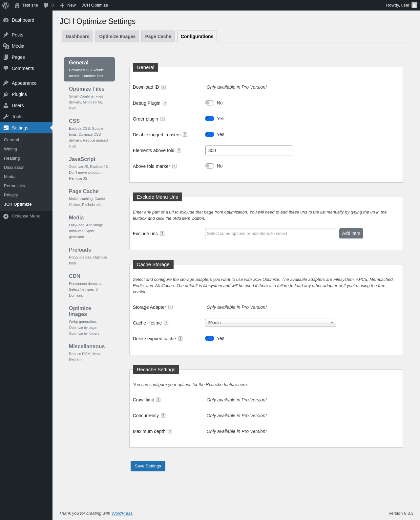Click the Tools wrench icon
The width and height of the screenshot is (420, 520).
pyautogui.click(x=6, y=117)
